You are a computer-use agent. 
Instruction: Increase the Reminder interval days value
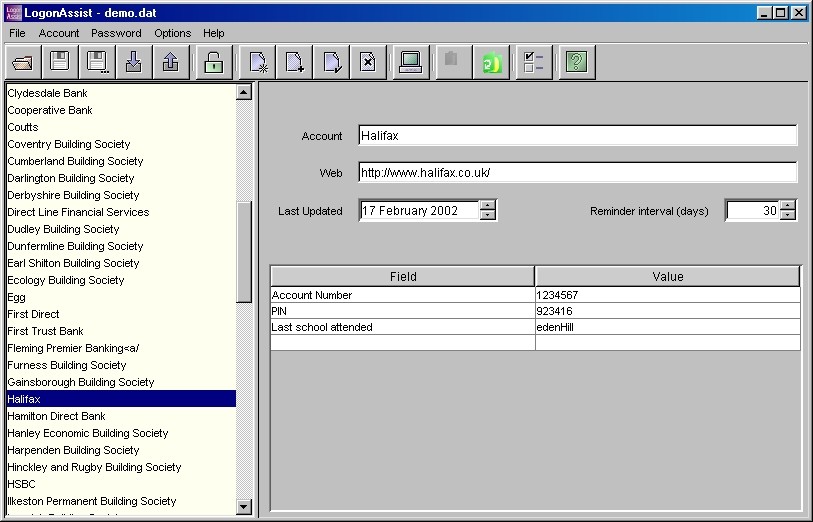click(788, 205)
